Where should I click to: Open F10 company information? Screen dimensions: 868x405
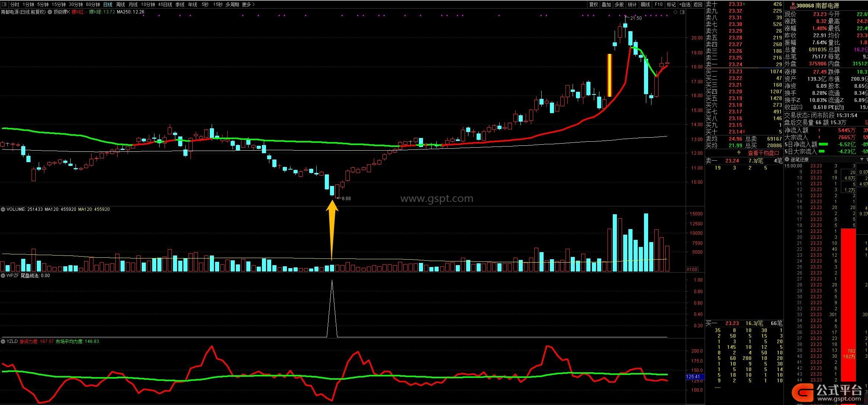[659, 4]
